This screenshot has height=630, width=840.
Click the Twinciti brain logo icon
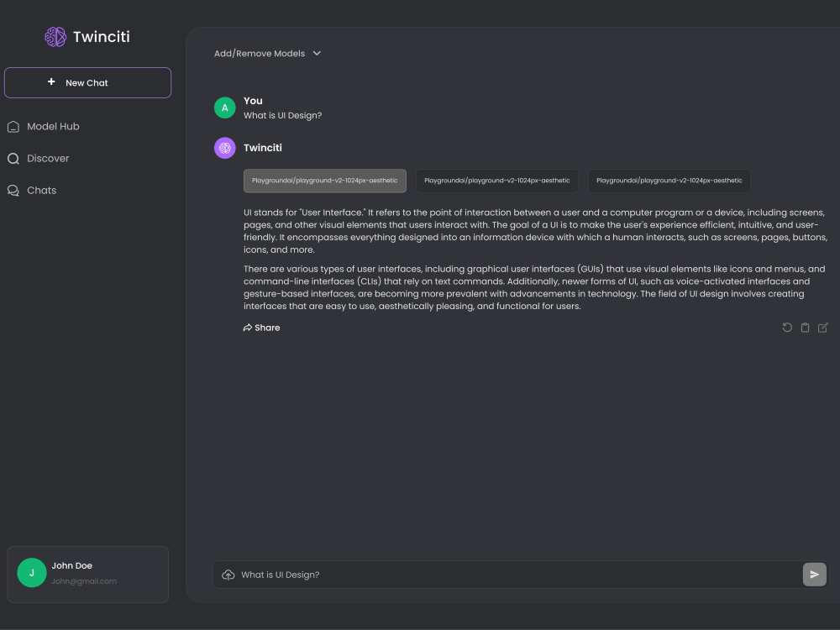(55, 37)
